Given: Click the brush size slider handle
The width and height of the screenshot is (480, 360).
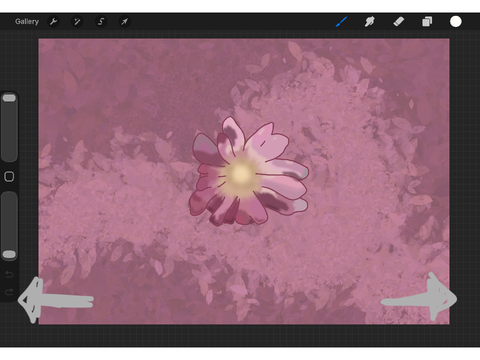Looking at the screenshot, I should tap(9, 98).
